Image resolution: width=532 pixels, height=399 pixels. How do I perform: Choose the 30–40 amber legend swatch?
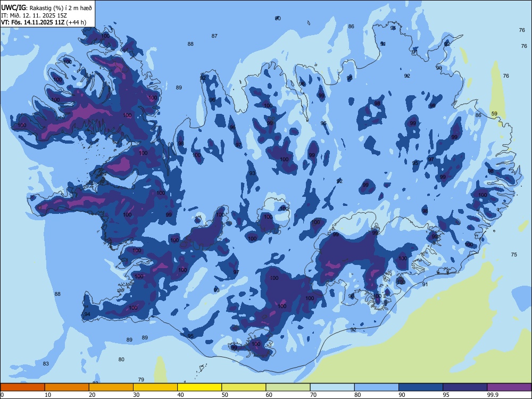(155, 387)
